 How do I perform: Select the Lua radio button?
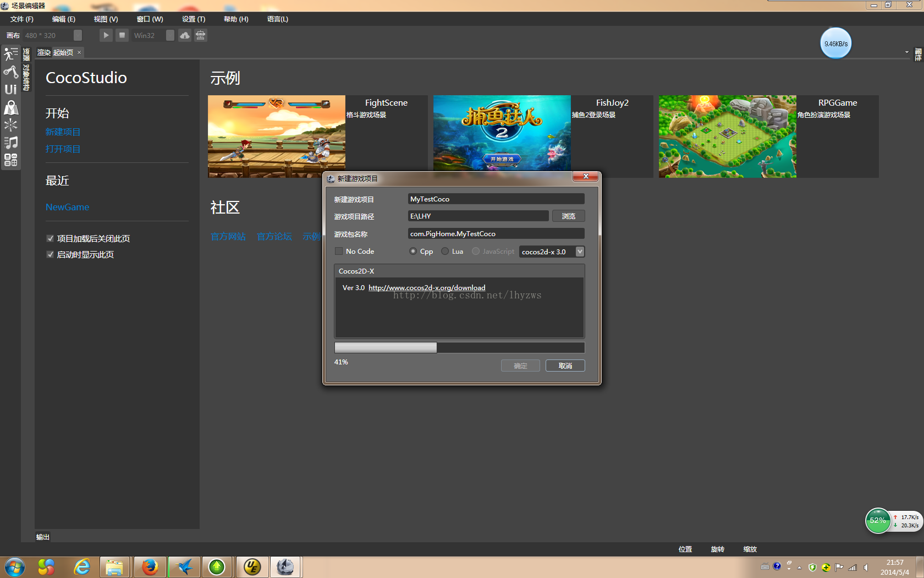[x=445, y=252]
